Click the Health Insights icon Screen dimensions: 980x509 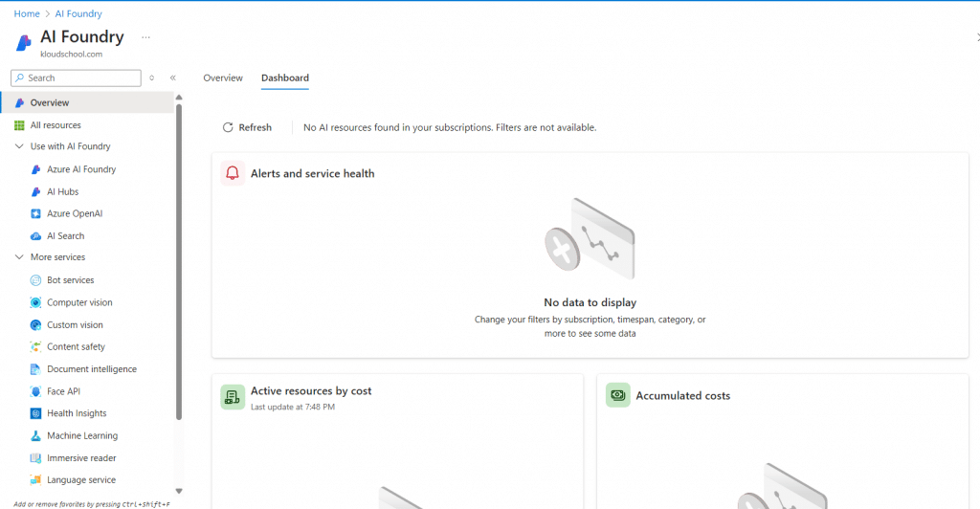pyautogui.click(x=36, y=413)
